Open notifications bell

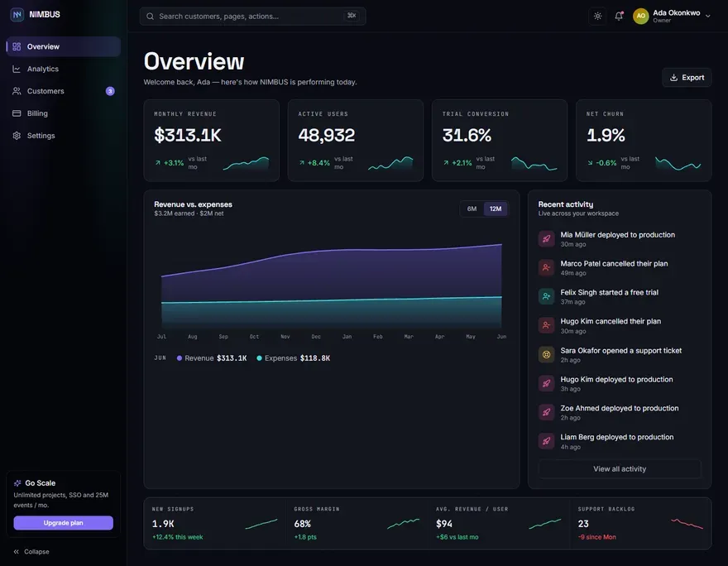tap(619, 17)
